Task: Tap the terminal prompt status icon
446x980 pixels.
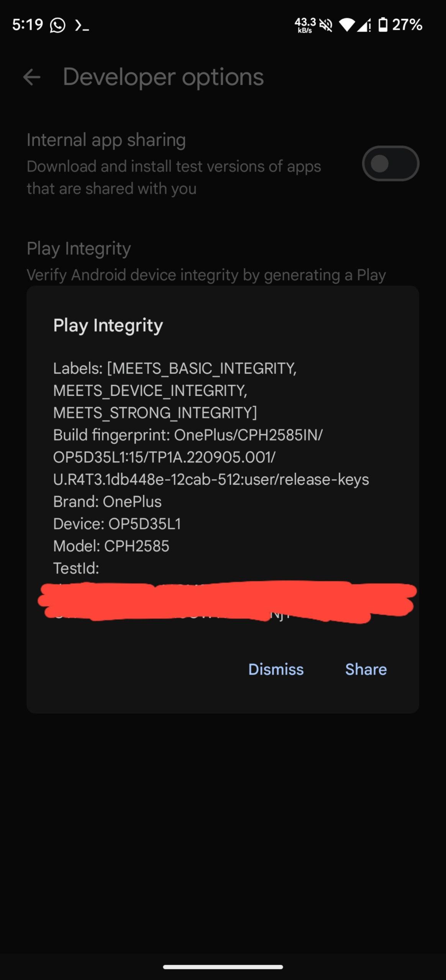Action: [x=82, y=26]
